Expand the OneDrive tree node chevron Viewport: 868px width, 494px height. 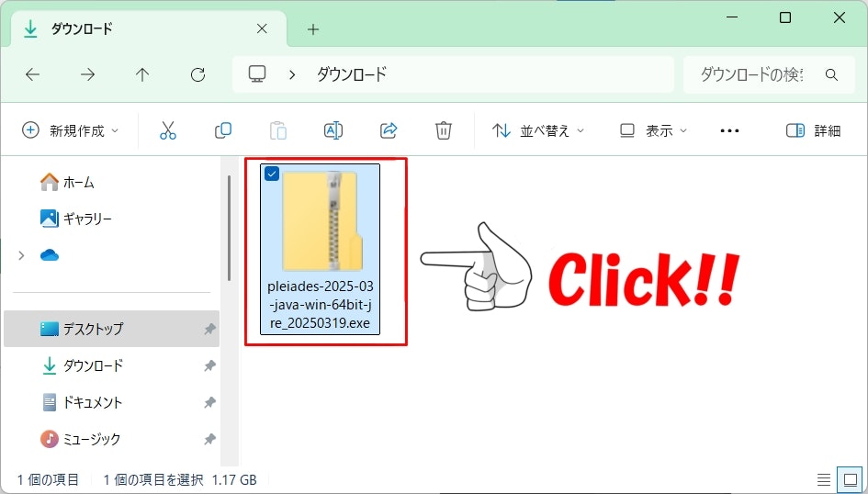pos(21,255)
